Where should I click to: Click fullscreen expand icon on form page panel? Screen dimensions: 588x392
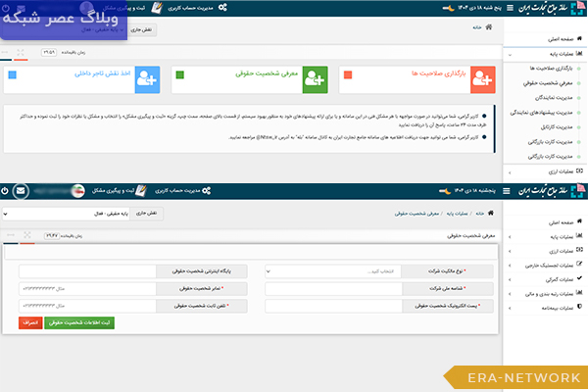coord(27,235)
